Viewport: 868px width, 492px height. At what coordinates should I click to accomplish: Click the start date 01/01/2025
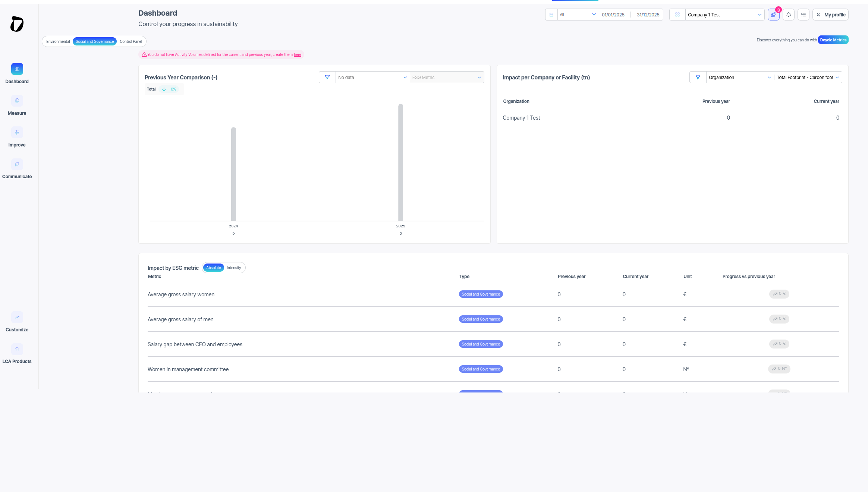pos(613,15)
